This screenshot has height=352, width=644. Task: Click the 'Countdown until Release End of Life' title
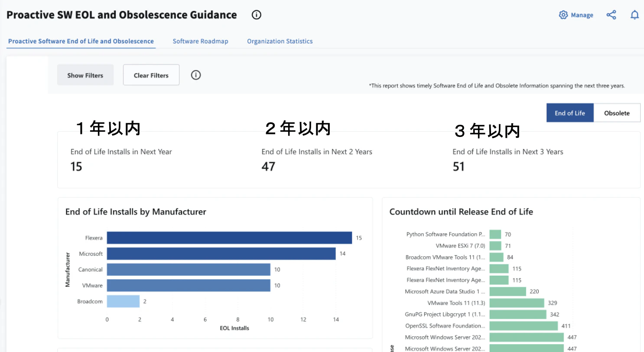[461, 212]
